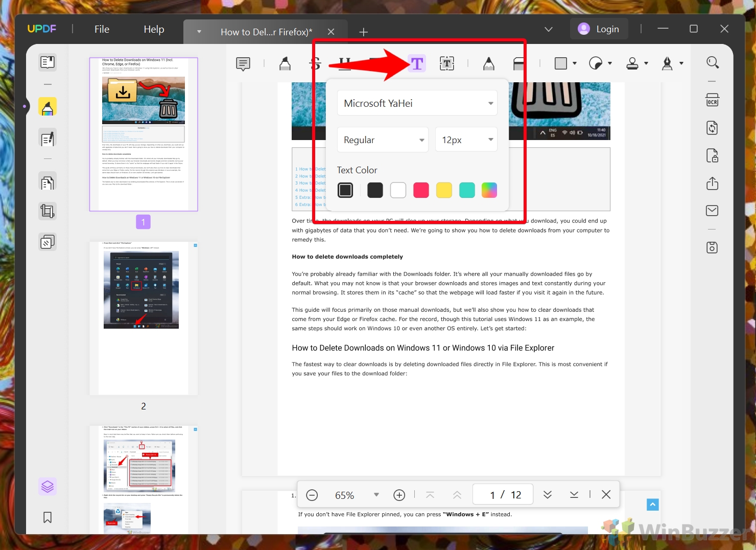Expand the sticker options arrow
Viewport: 756px width, 550px height.
click(610, 63)
